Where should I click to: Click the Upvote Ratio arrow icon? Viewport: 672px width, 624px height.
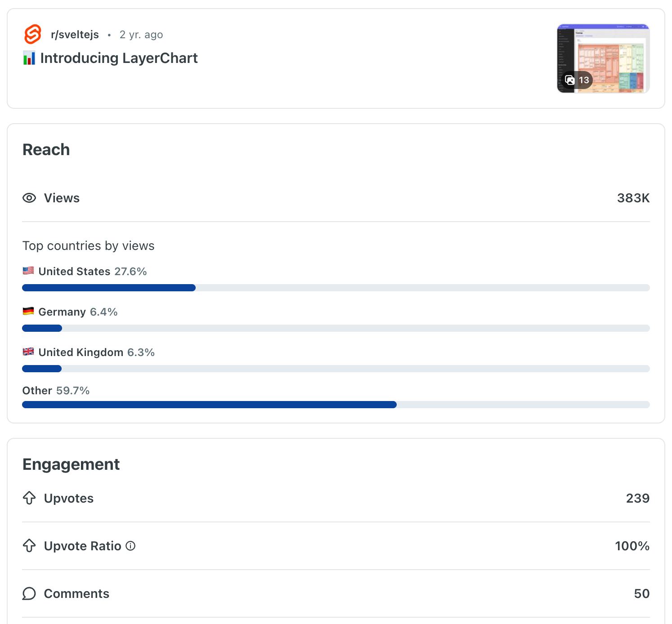29,545
